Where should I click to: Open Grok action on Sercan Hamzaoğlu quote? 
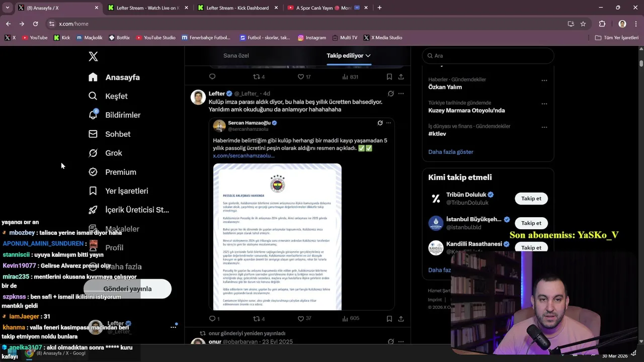(380, 123)
